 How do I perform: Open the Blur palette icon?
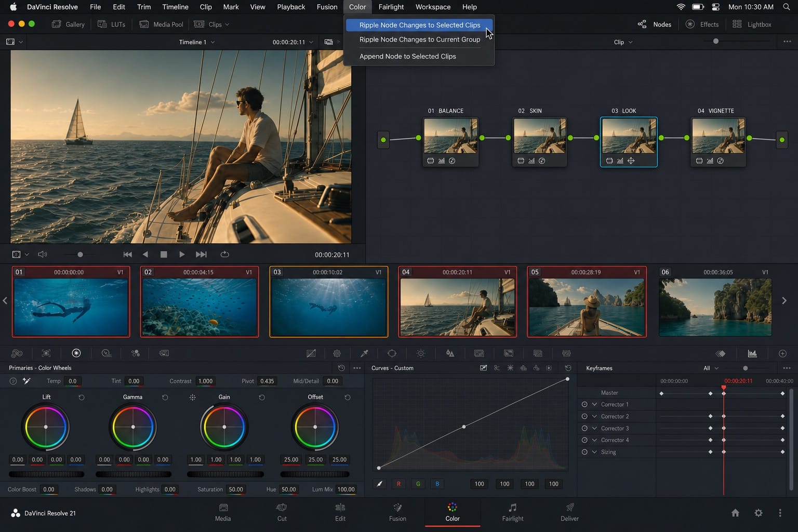450,353
